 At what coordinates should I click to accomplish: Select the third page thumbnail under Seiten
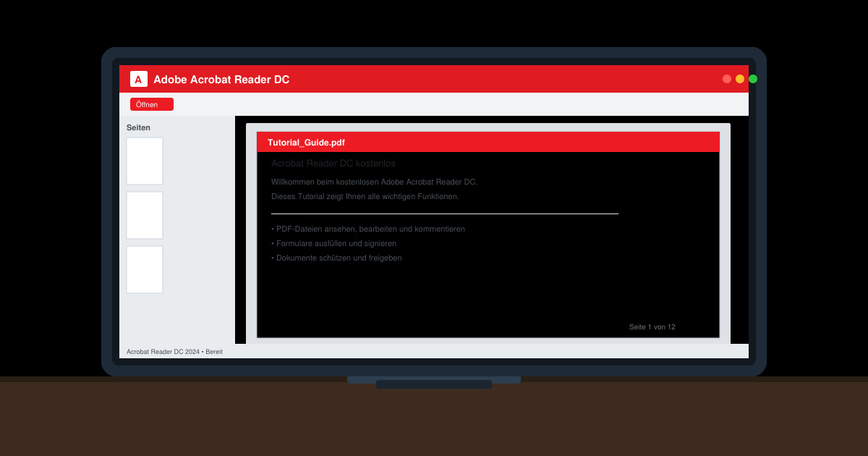click(x=145, y=269)
